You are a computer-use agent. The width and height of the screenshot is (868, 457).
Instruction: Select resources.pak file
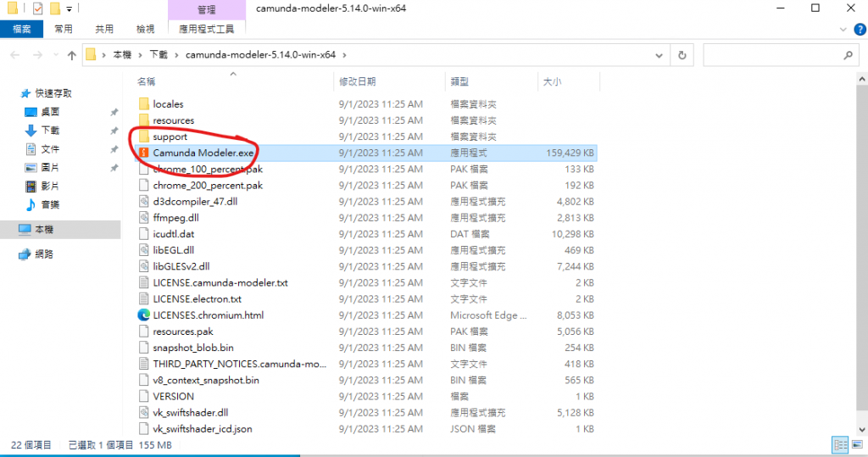[x=183, y=332]
